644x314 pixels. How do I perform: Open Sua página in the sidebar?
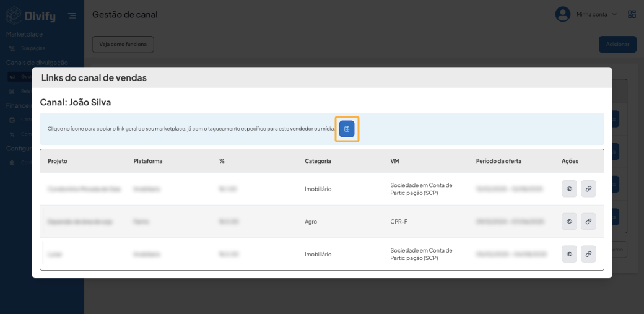click(33, 48)
